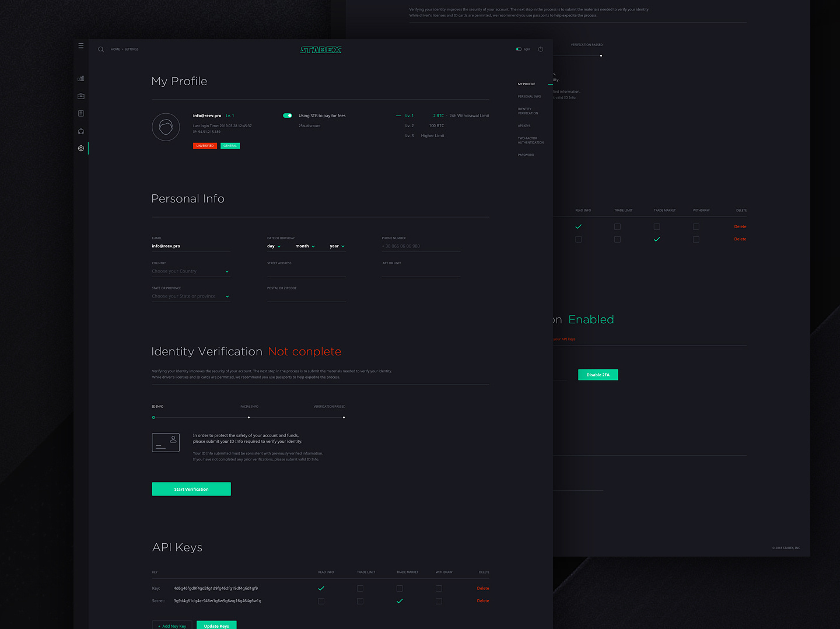Open the hamburger navigation menu
840x629 pixels.
80,45
